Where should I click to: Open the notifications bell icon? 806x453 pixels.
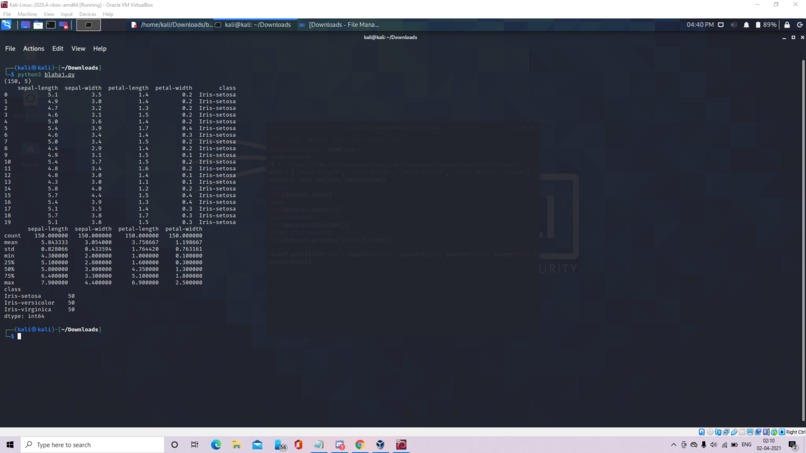[x=746, y=25]
